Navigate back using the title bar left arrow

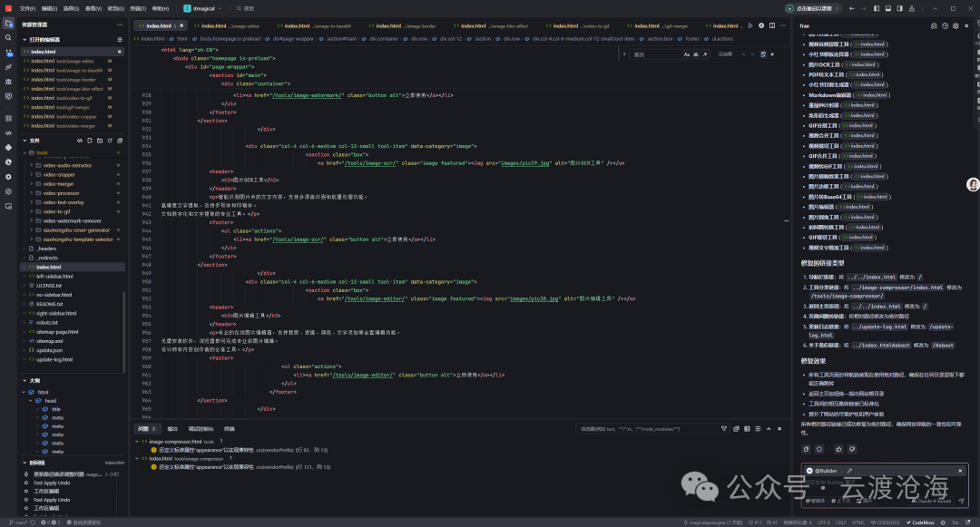point(851,9)
